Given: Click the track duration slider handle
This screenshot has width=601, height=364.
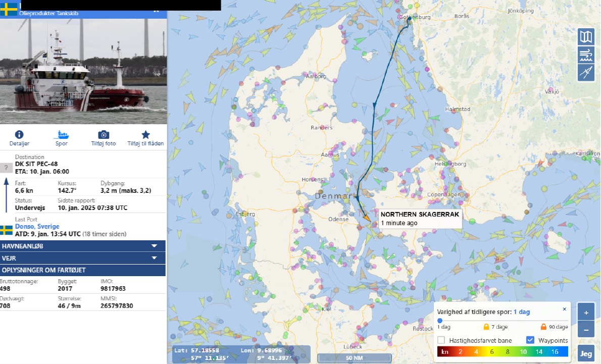Looking at the screenshot, I should 440,321.
